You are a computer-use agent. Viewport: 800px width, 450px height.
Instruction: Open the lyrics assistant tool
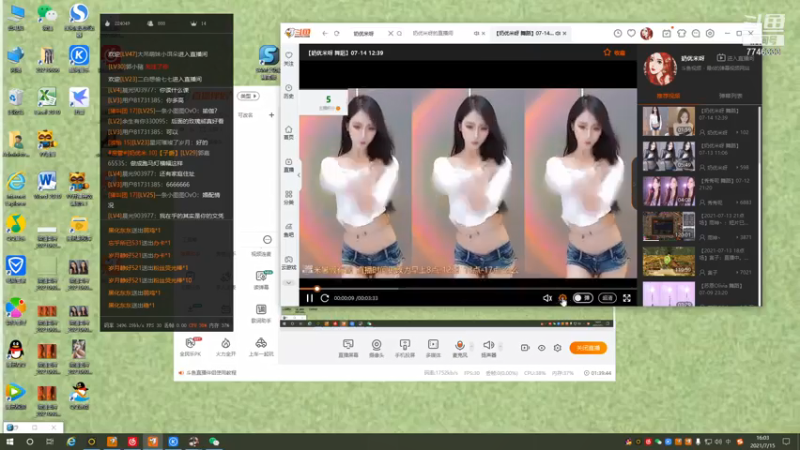coord(261,313)
